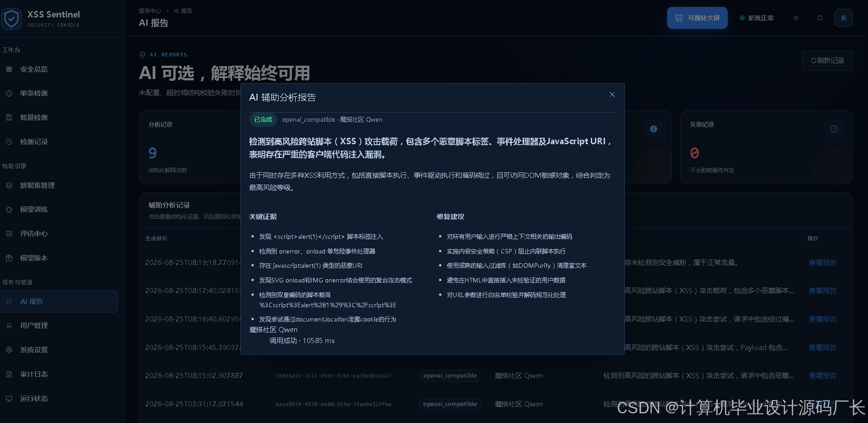Click 查看报告 for the 08:15:02 record
868x423 pixels.
point(822,376)
